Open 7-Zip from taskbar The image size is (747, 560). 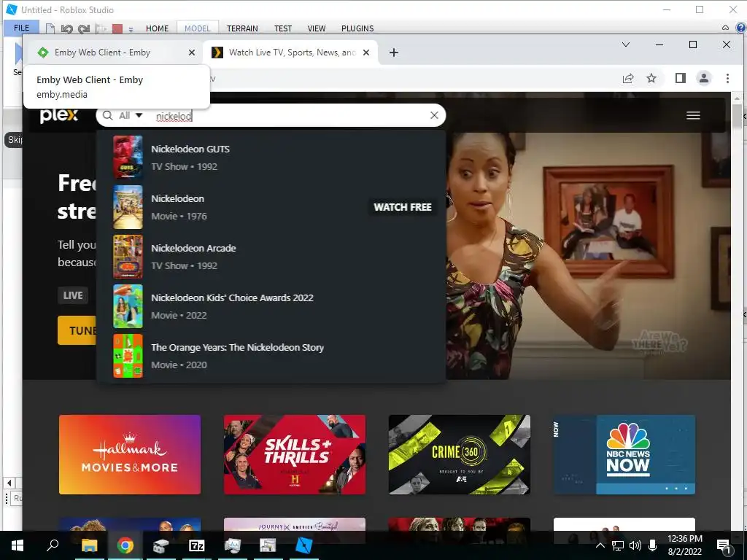pos(197,545)
